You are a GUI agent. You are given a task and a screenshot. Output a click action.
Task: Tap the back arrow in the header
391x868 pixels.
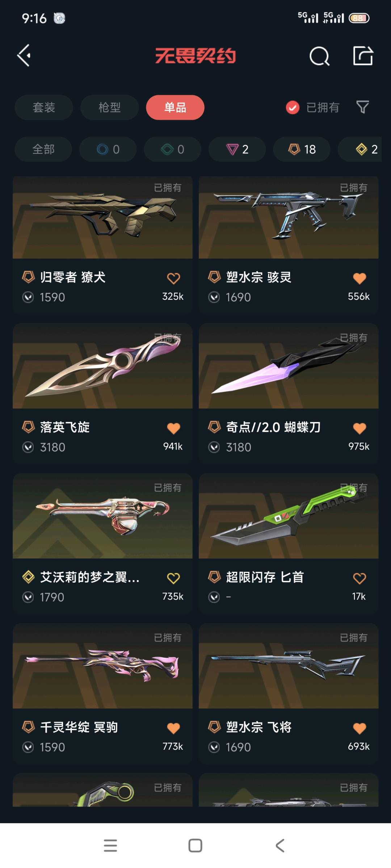coord(24,56)
